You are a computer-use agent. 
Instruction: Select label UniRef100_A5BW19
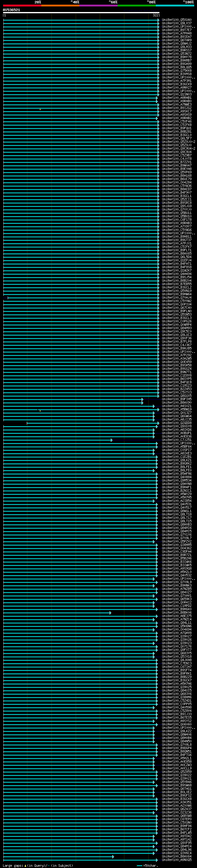(177, 409)
